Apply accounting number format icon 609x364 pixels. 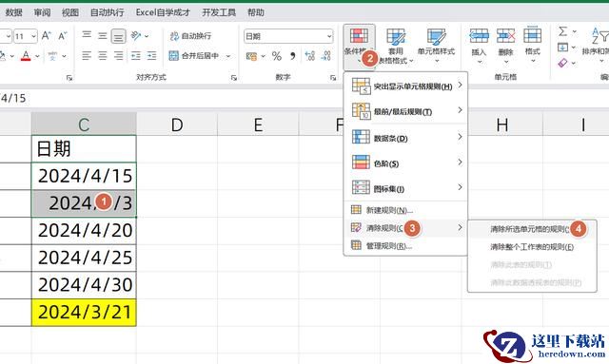[251, 56]
